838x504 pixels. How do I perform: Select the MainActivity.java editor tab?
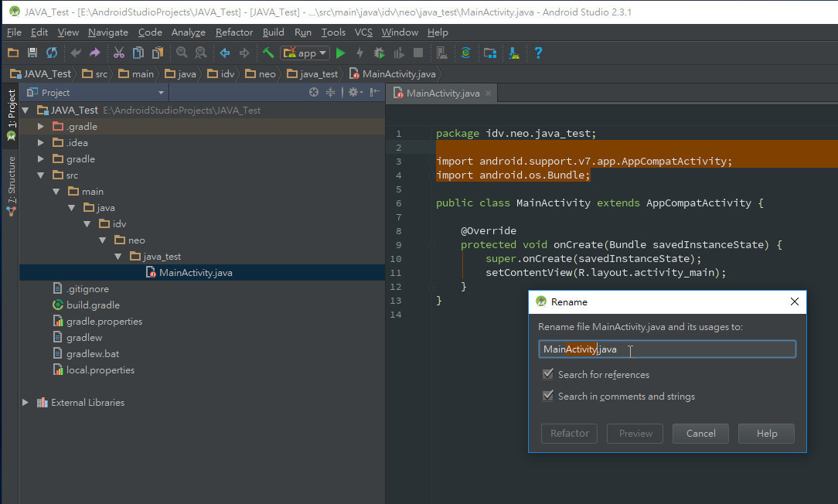[442, 93]
